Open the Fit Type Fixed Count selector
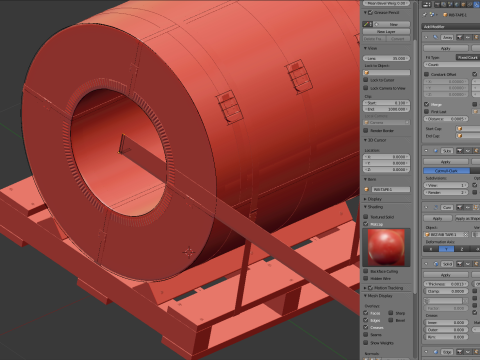The height and width of the screenshot is (360, 480). point(468,57)
